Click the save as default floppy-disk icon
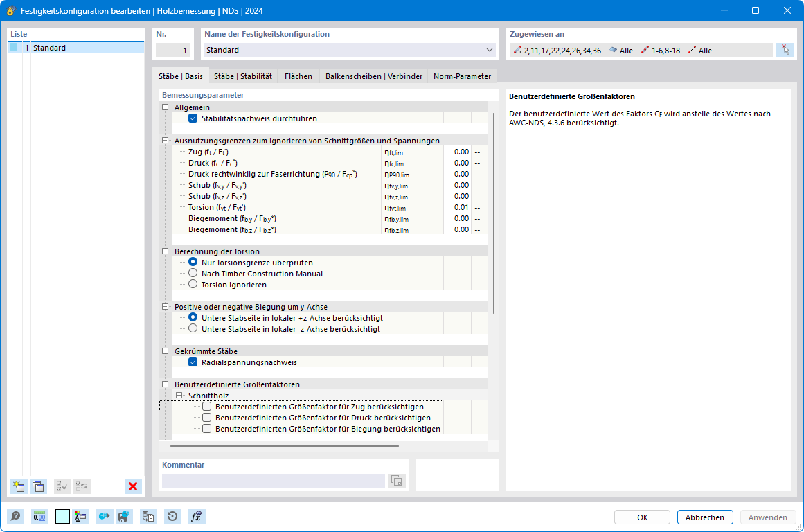This screenshot has height=532, width=804. (x=124, y=516)
